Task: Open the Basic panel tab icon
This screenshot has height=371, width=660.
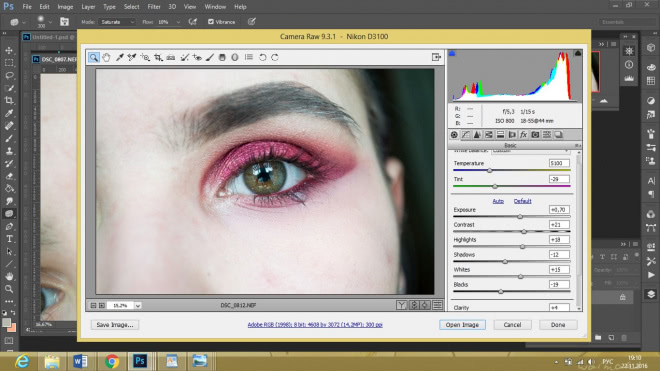Action: (x=454, y=135)
